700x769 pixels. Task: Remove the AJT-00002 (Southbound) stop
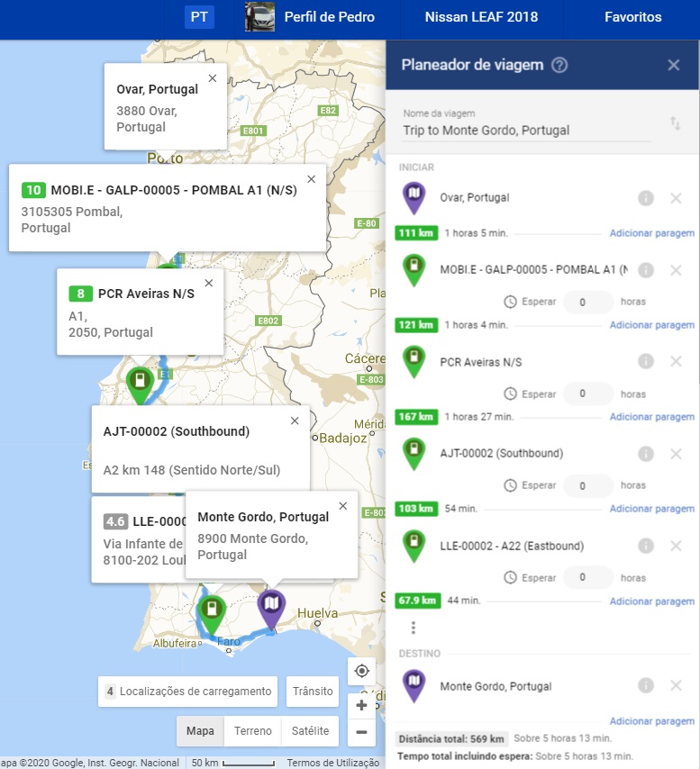pos(676,454)
